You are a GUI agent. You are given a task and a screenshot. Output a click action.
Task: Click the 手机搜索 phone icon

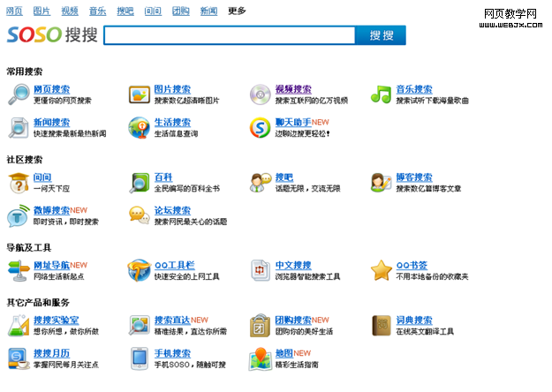coord(140,358)
